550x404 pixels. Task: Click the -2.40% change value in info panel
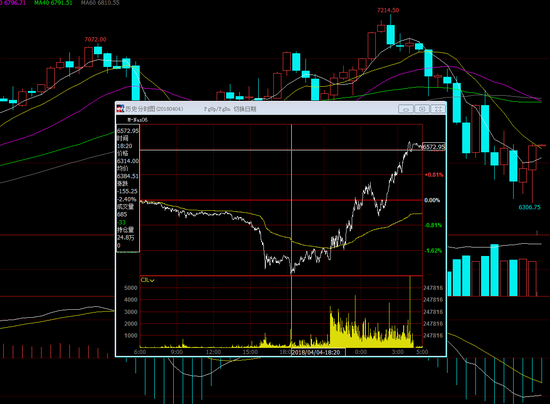coord(127,199)
